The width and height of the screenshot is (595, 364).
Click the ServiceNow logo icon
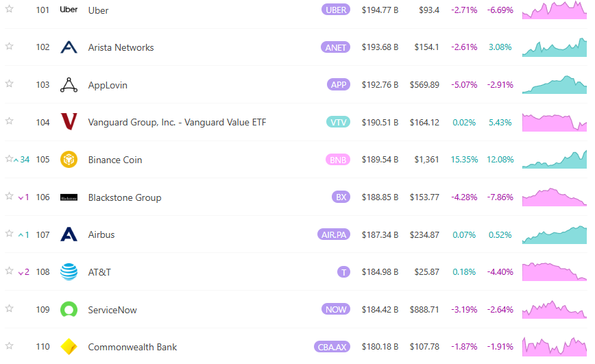69,310
